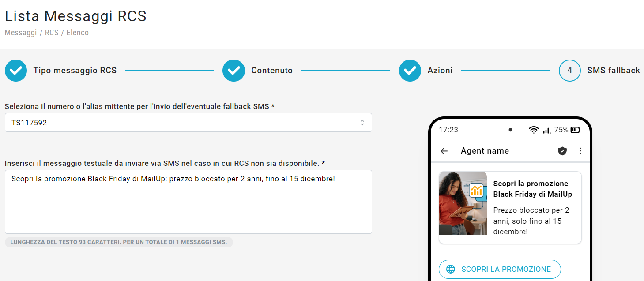This screenshot has width=644, height=281.
Task: Go to the Azioni step label
Action: [440, 71]
